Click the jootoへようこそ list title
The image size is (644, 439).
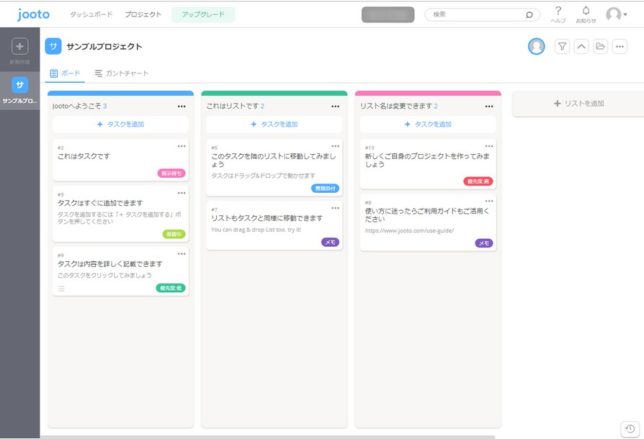pos(77,106)
